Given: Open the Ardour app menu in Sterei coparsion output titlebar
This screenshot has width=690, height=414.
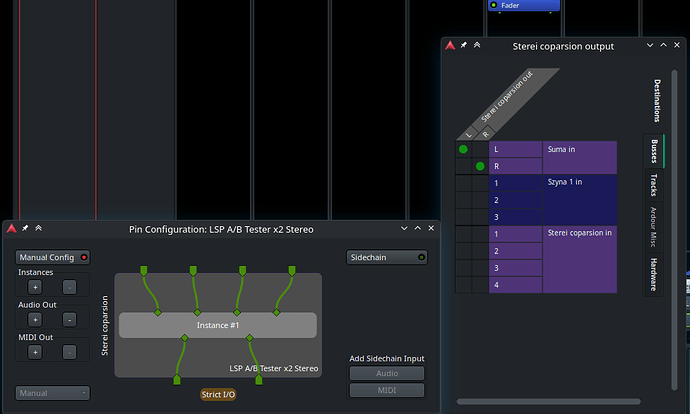Looking at the screenshot, I should click(450, 45).
